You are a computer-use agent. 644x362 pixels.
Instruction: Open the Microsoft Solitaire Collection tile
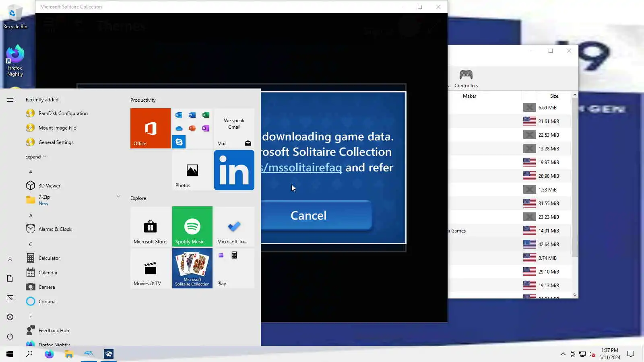[192, 268]
